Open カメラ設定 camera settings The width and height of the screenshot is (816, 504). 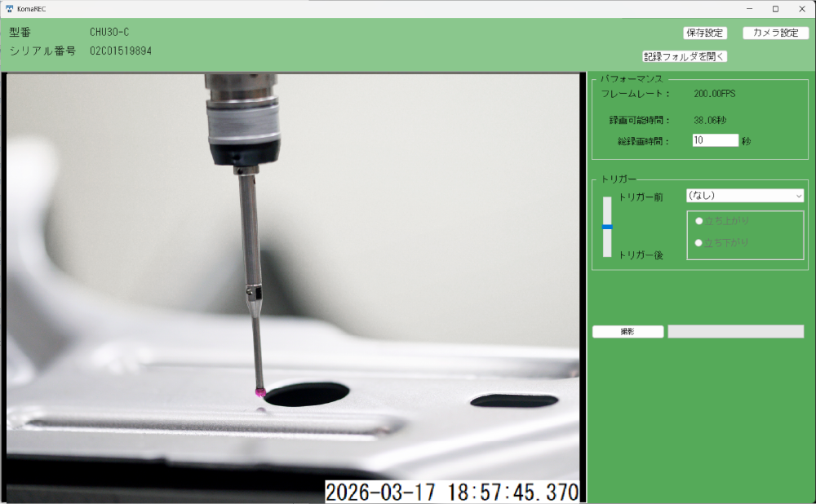775,33
